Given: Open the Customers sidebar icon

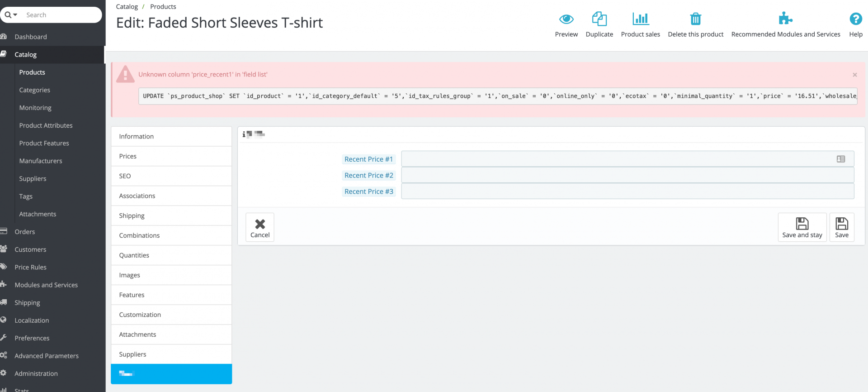Looking at the screenshot, I should 4,249.
